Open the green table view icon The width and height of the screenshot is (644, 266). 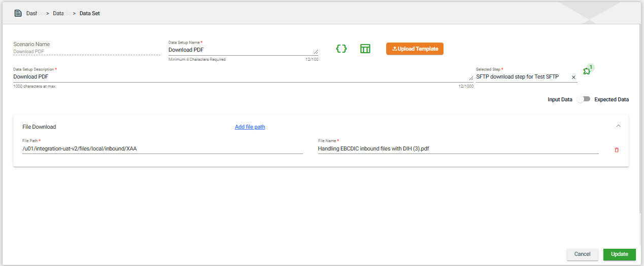click(365, 49)
